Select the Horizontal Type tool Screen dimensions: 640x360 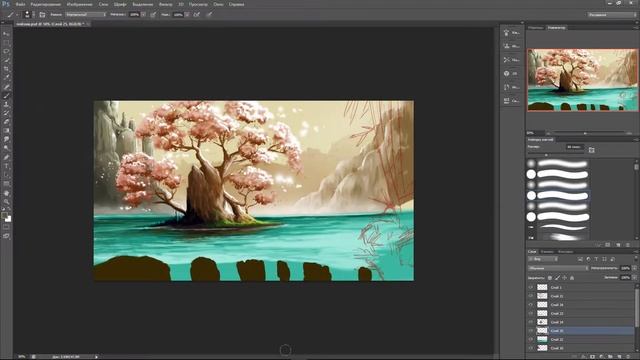6,166
